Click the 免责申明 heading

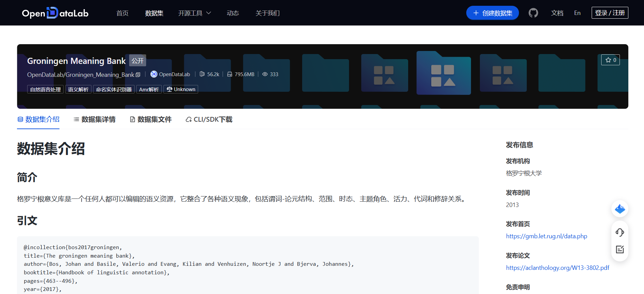tap(518, 287)
